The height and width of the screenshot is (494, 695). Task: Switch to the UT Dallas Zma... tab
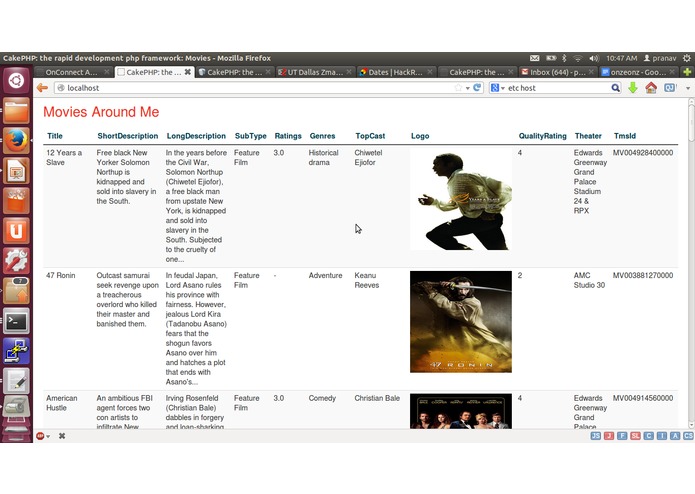pyautogui.click(x=315, y=72)
